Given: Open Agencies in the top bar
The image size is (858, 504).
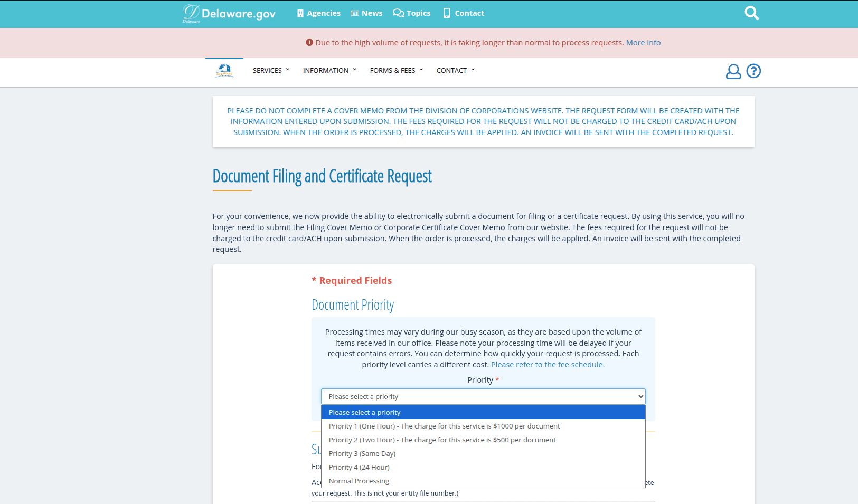Looking at the screenshot, I should click(x=318, y=13).
